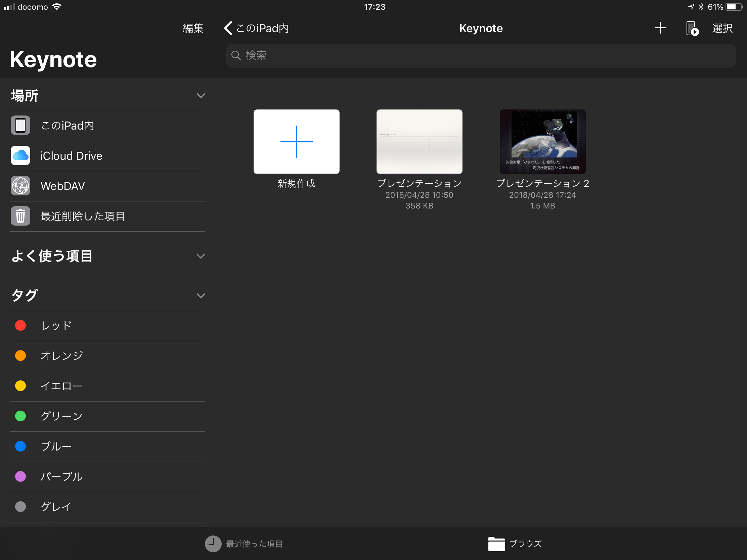Select WebDAV location label
Viewport: 747px width, 560px height.
click(62, 186)
